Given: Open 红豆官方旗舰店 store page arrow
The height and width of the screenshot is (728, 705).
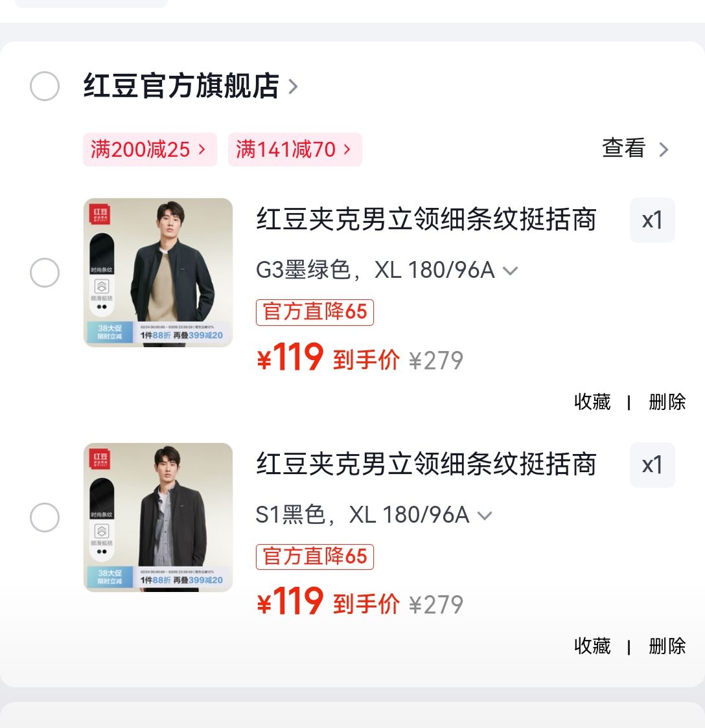Looking at the screenshot, I should (293, 86).
